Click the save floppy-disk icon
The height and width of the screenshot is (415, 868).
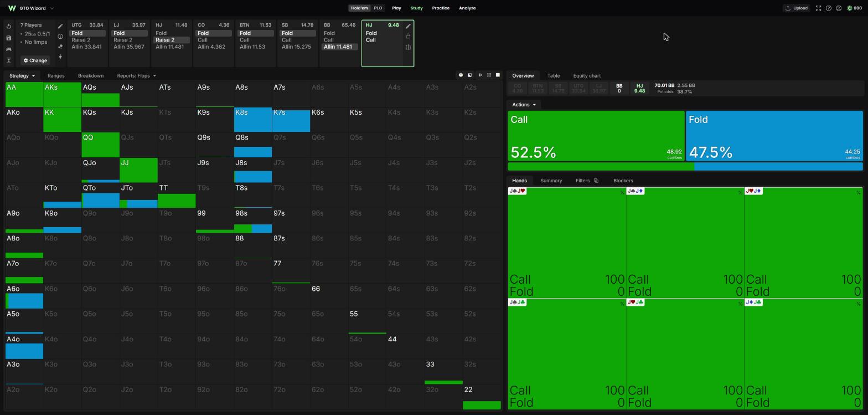pyautogui.click(x=9, y=38)
